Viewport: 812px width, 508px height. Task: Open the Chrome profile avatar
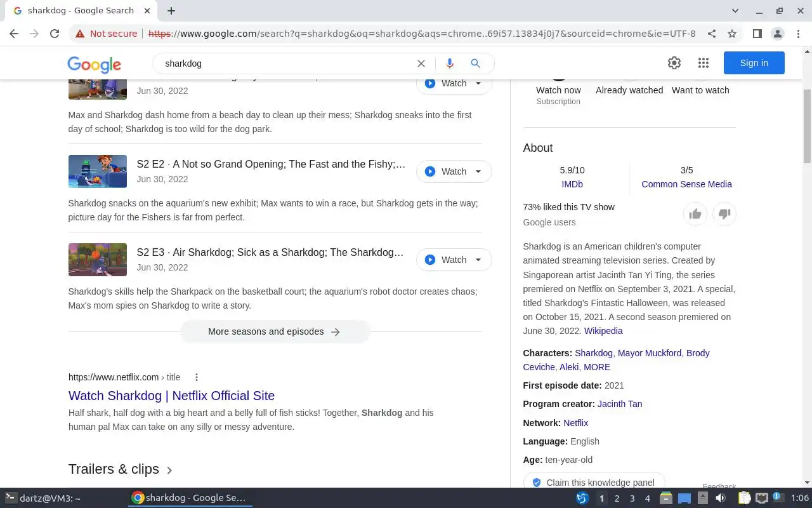(x=777, y=34)
